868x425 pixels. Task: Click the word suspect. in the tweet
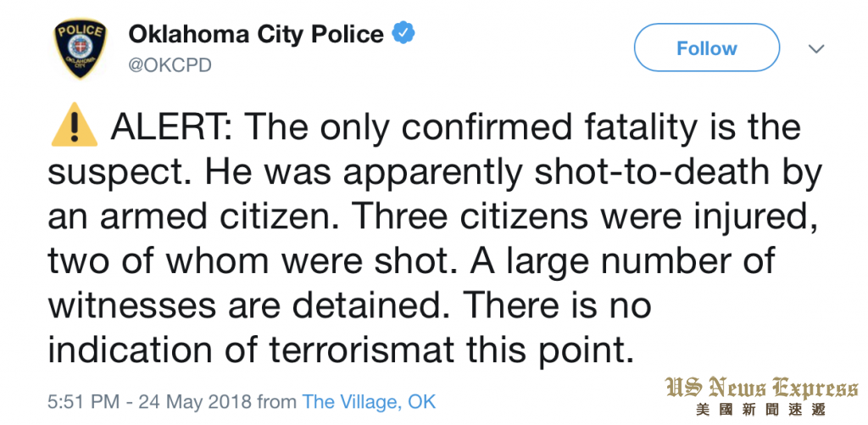pyautogui.click(x=121, y=175)
